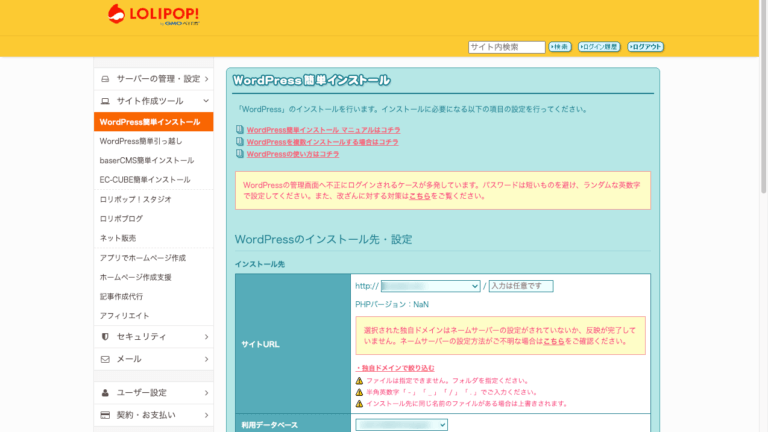Open ホームページ作成支援 menu item
768x432 pixels.
click(x=153, y=277)
